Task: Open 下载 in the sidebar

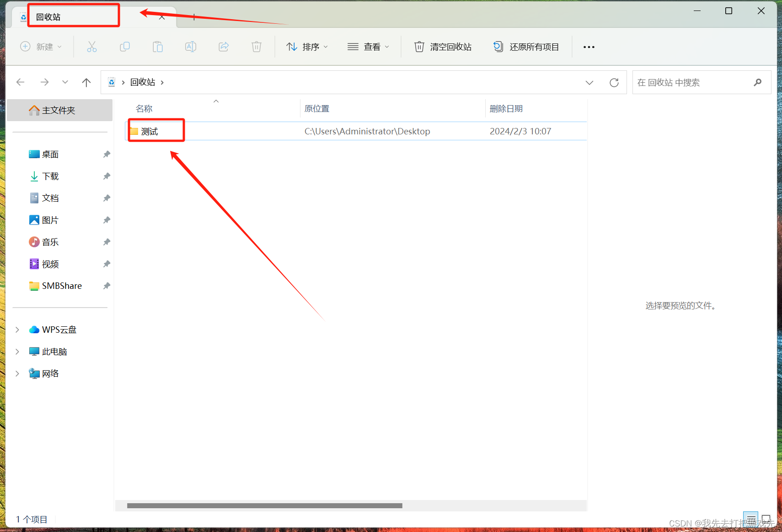Action: 50,176
